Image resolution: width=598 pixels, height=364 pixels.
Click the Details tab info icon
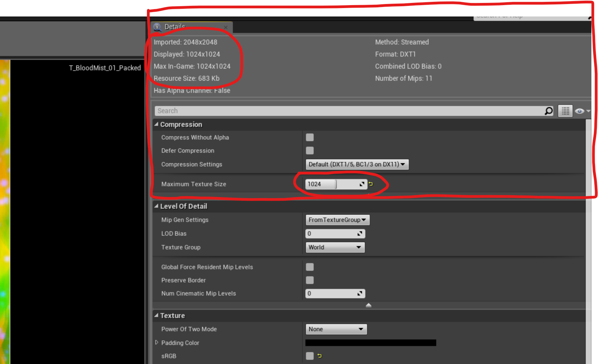pyautogui.click(x=157, y=27)
